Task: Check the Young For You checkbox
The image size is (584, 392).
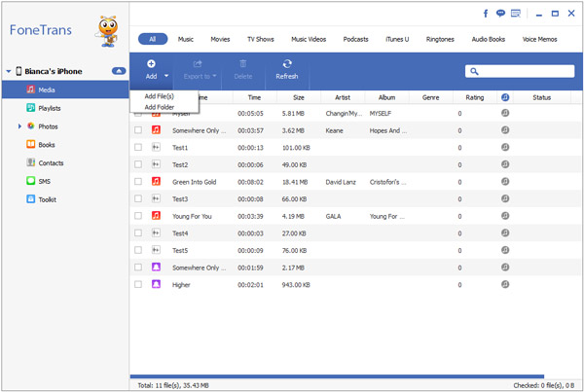Action: [138, 216]
